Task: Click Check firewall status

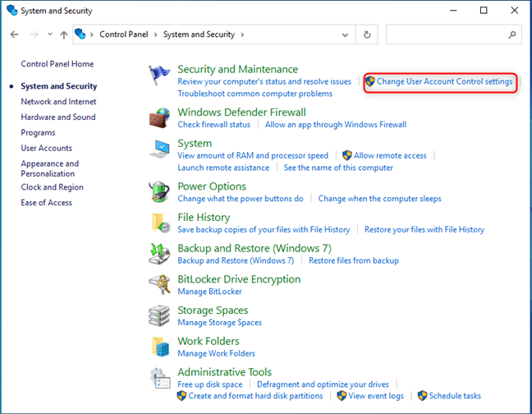Action: point(213,125)
